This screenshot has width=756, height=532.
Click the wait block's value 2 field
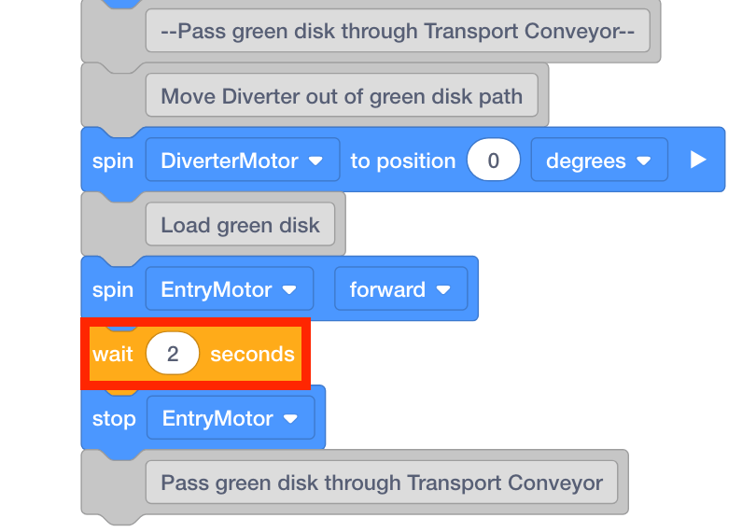click(x=173, y=355)
